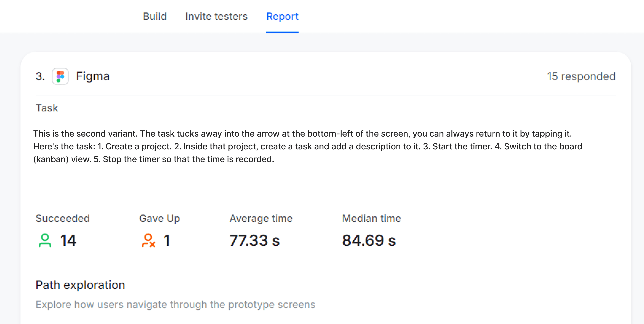Click the 15 responded label
The image size is (644, 324).
[x=581, y=76]
